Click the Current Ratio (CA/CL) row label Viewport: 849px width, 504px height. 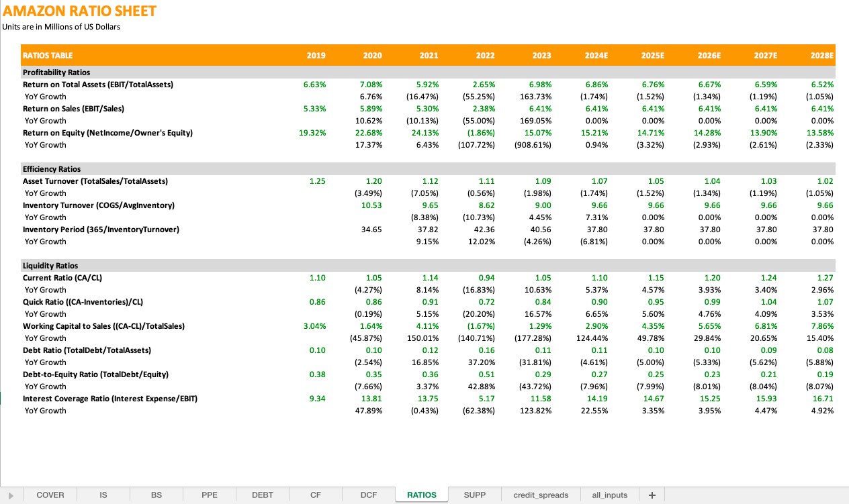62,278
